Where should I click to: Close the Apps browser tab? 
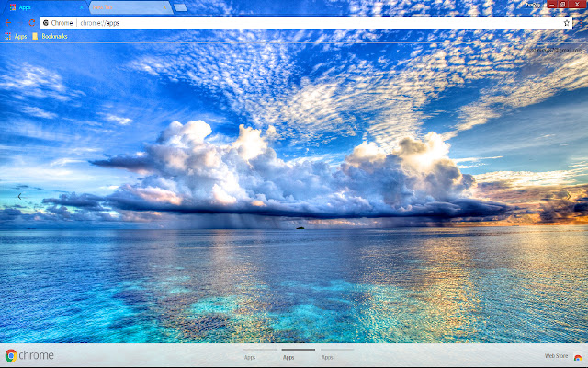(x=82, y=7)
